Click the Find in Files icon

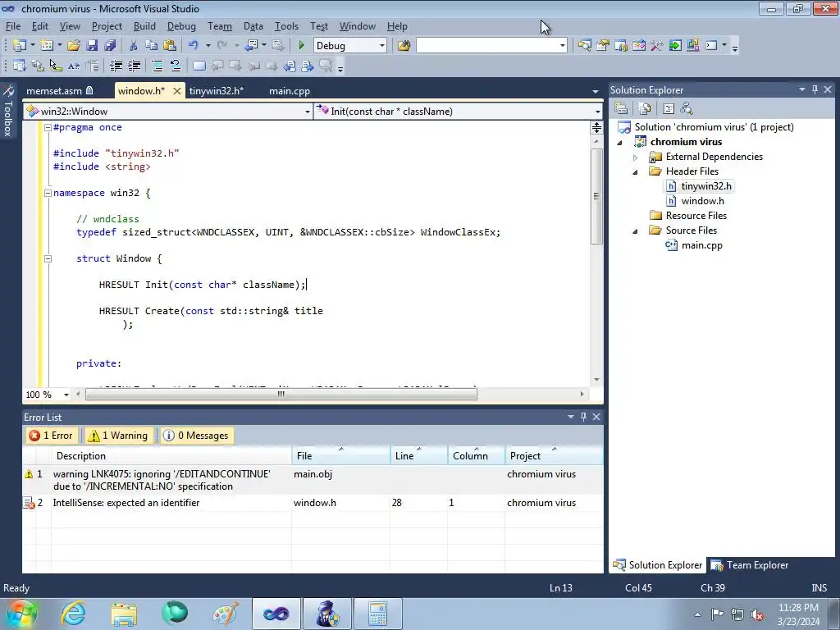[404, 46]
